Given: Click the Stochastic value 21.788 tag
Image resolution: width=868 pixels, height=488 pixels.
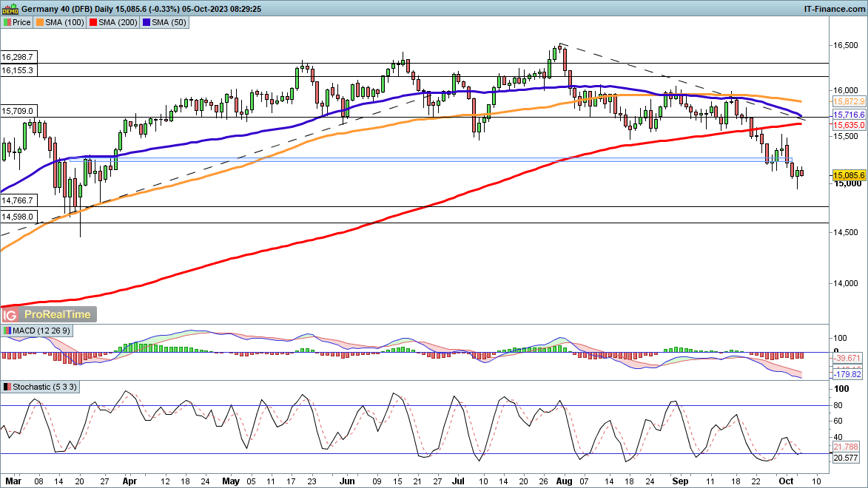Looking at the screenshot, I should tap(846, 447).
